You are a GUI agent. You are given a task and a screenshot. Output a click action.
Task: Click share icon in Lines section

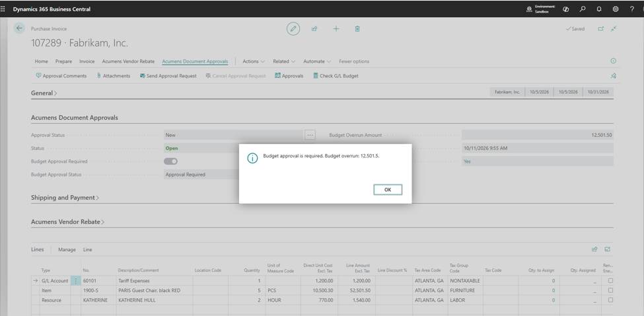click(594, 249)
